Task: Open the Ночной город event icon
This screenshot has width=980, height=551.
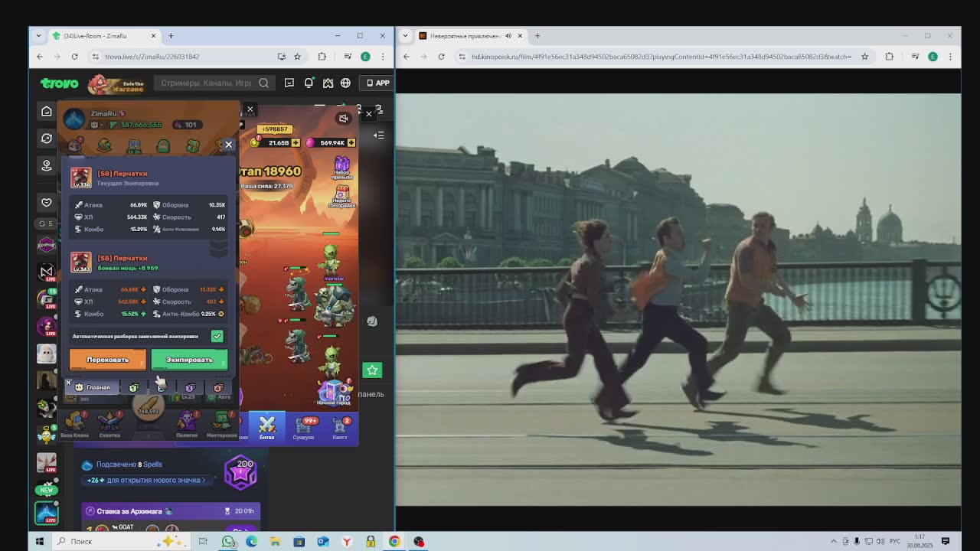Action: tap(333, 393)
